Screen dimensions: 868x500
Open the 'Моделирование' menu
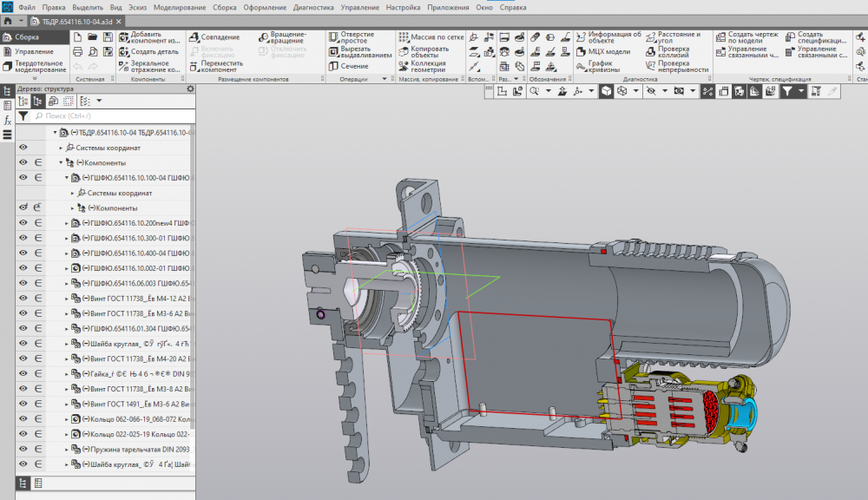point(179,7)
